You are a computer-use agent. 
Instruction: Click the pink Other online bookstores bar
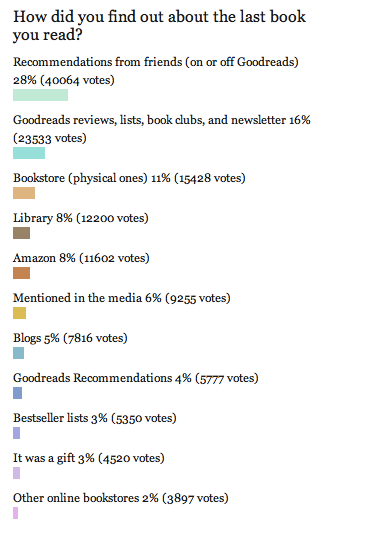pyautogui.click(x=15, y=513)
